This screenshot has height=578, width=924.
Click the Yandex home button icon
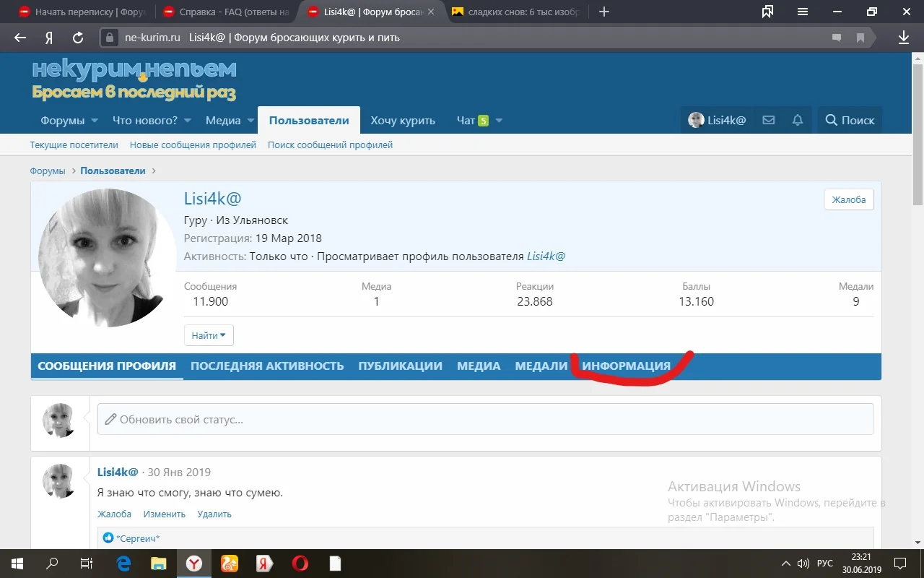click(x=49, y=38)
